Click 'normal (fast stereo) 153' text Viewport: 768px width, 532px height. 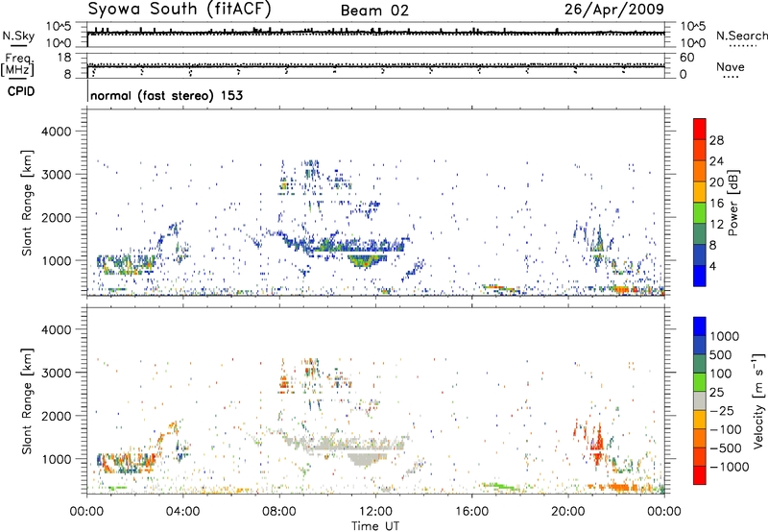(x=166, y=95)
